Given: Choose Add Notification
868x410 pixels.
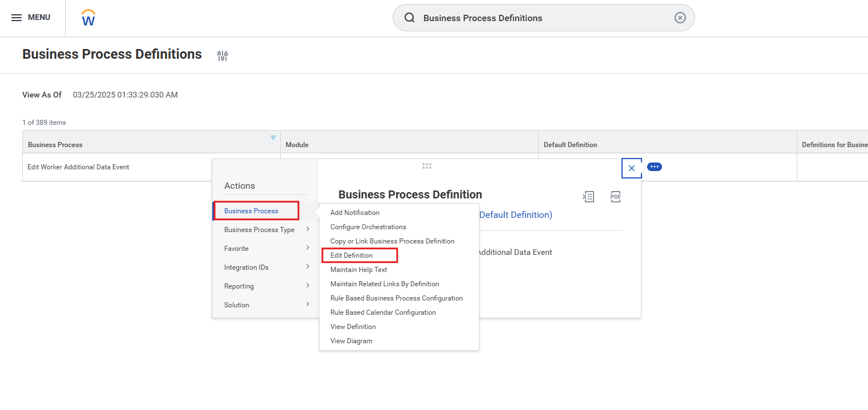Looking at the screenshot, I should click(x=355, y=213).
